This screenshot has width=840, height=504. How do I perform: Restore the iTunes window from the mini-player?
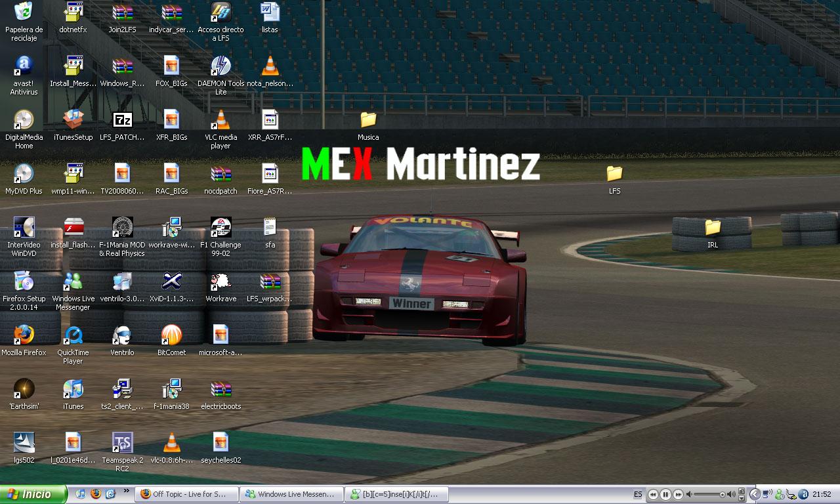click(742, 491)
